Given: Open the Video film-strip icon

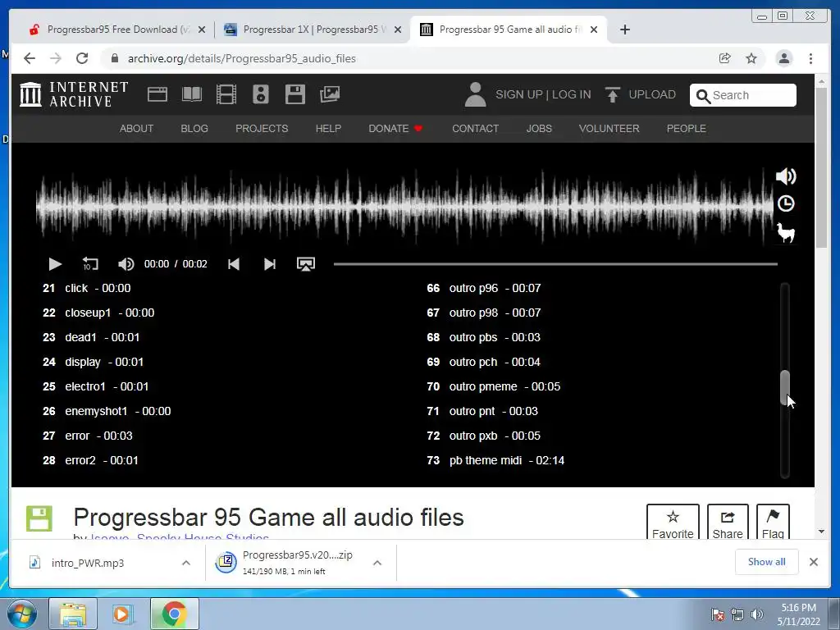Looking at the screenshot, I should 226,94.
